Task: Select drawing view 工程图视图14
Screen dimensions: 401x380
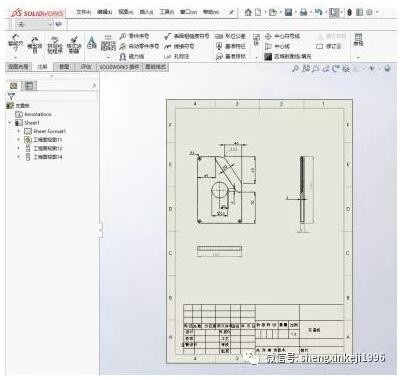Action: pos(44,157)
